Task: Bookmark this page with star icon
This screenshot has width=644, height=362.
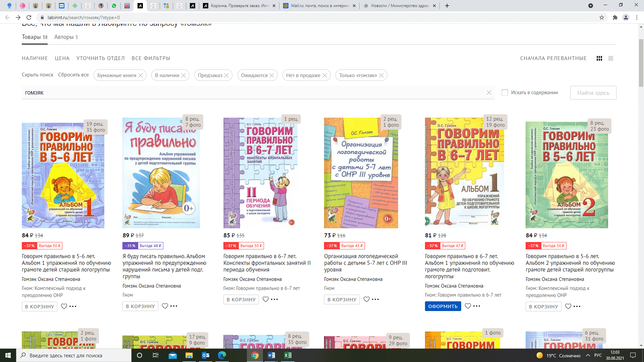Action: coord(602,17)
